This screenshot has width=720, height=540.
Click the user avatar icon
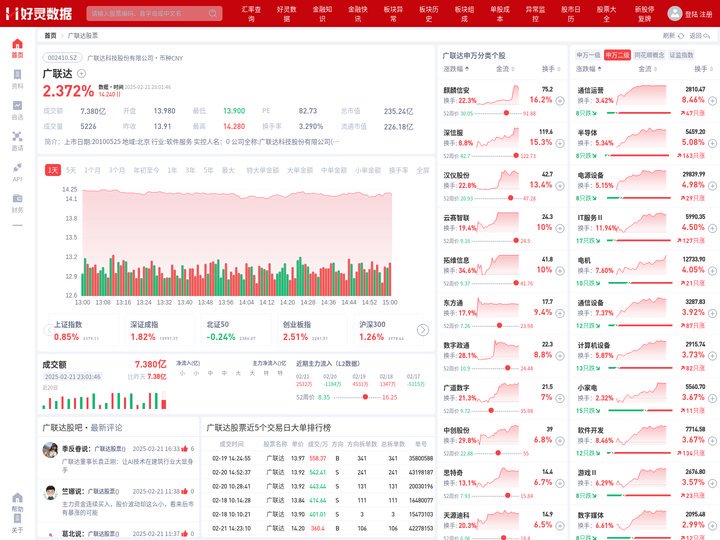pyautogui.click(x=675, y=13)
